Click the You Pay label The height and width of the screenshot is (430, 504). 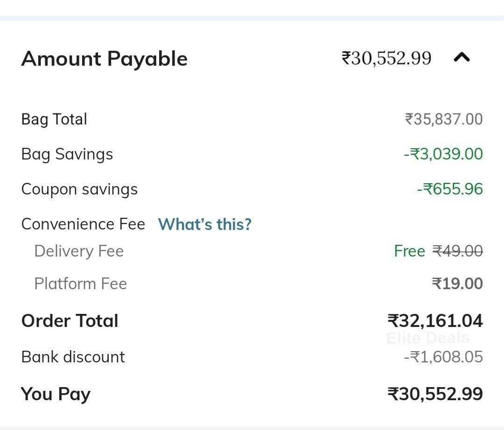tap(56, 394)
